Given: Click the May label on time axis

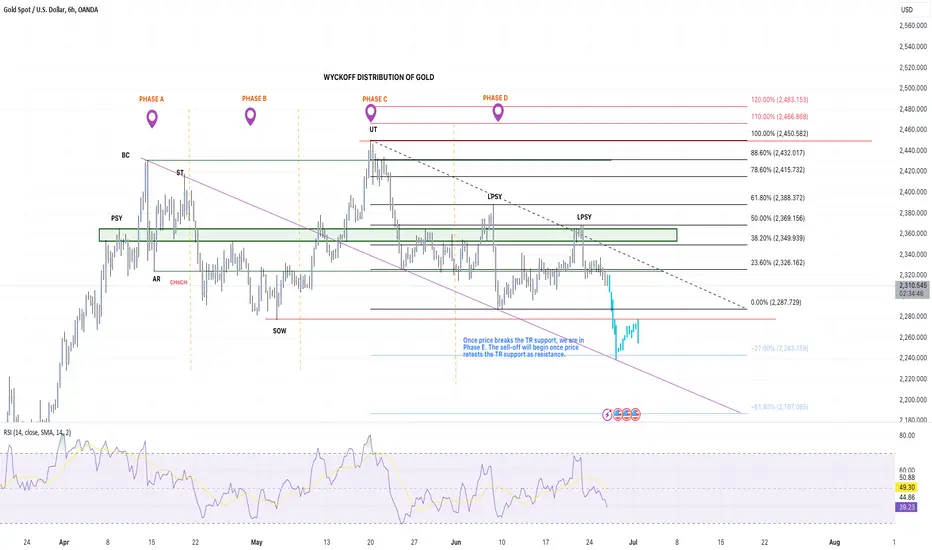Looking at the screenshot, I should tap(257, 542).
